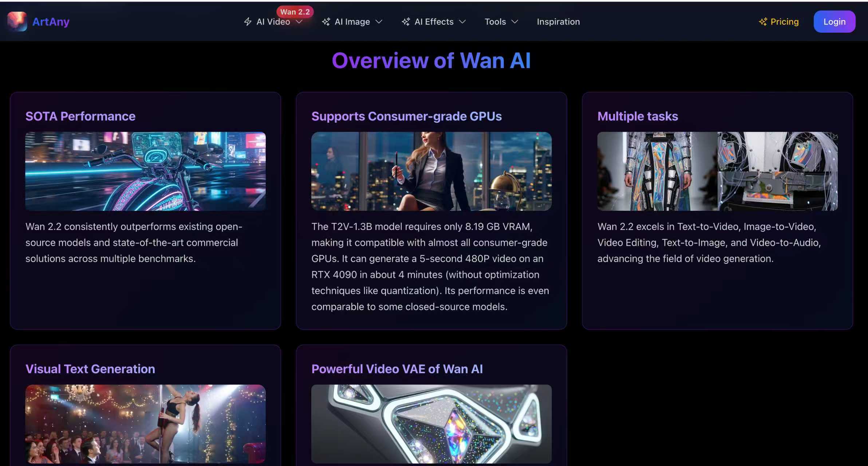Click the Multiple tasks fashion image
This screenshot has width=868, height=466.
click(717, 171)
